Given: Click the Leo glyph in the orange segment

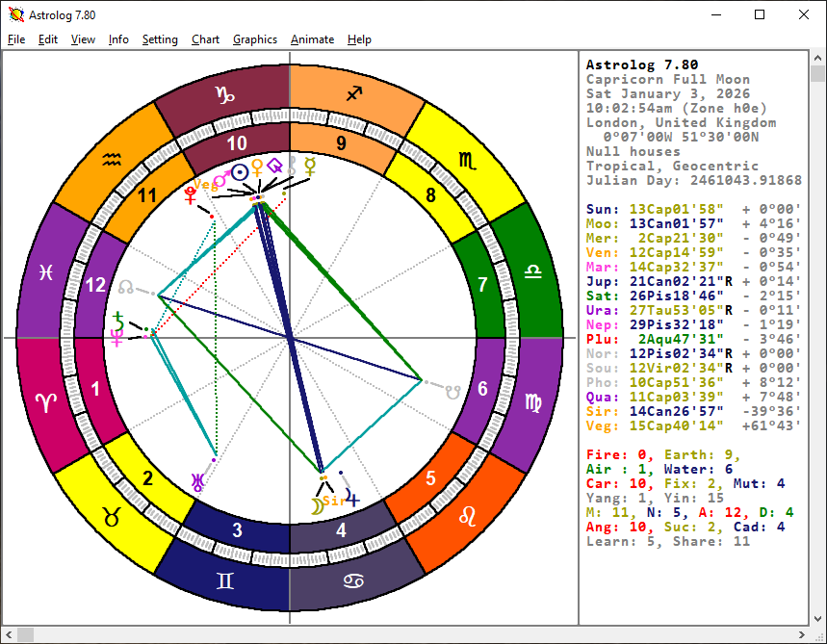Looking at the screenshot, I should 467,516.
